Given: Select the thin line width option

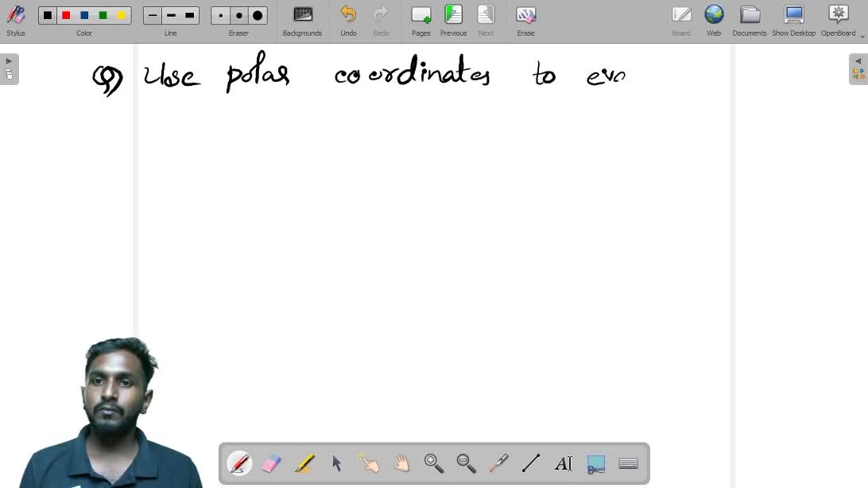Looking at the screenshot, I should pyautogui.click(x=153, y=15).
